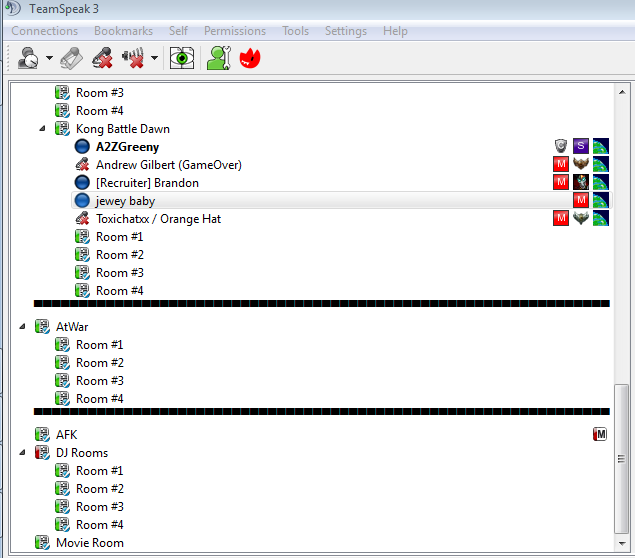The height and width of the screenshot is (558, 635).
Task: Click Toxichatxx's muted microphone icon
Action: pyautogui.click(x=82, y=218)
